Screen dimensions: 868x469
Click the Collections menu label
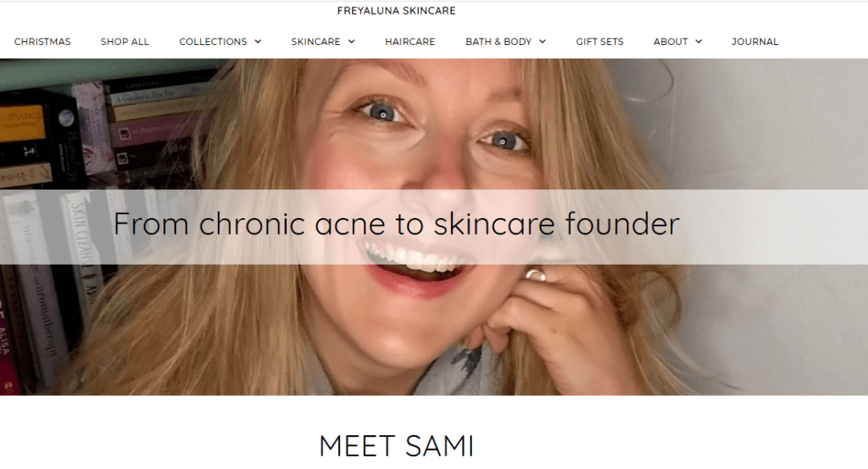[x=213, y=42]
